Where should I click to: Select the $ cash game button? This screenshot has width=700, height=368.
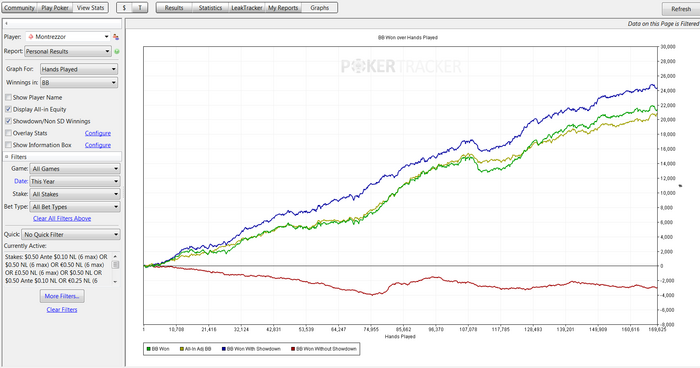[x=124, y=8]
